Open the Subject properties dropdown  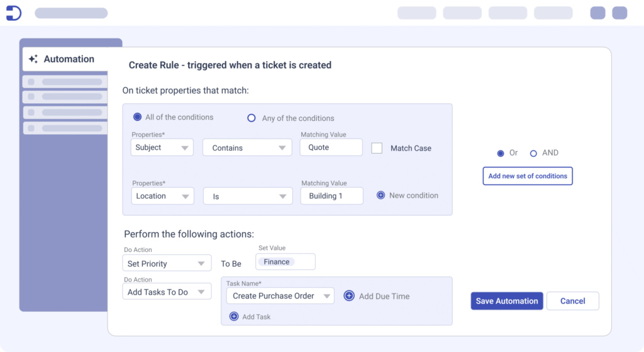pyautogui.click(x=162, y=148)
